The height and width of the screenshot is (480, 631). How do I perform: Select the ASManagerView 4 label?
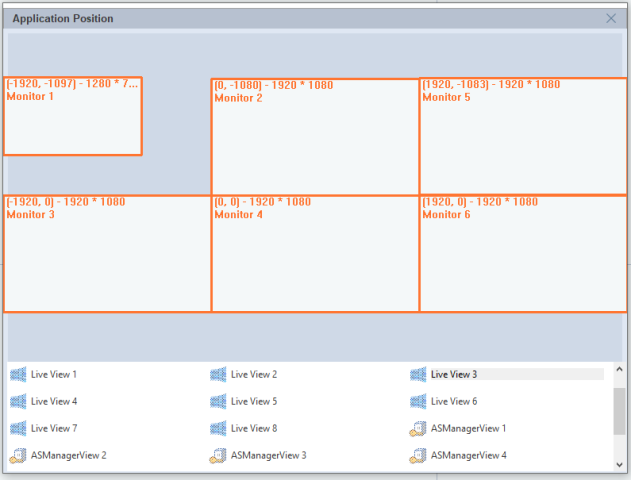pos(469,455)
